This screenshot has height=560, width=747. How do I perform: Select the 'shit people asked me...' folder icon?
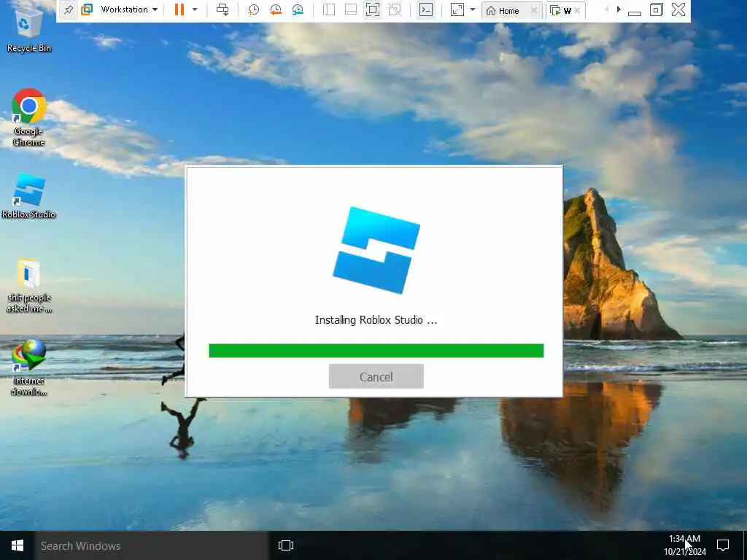(x=29, y=286)
